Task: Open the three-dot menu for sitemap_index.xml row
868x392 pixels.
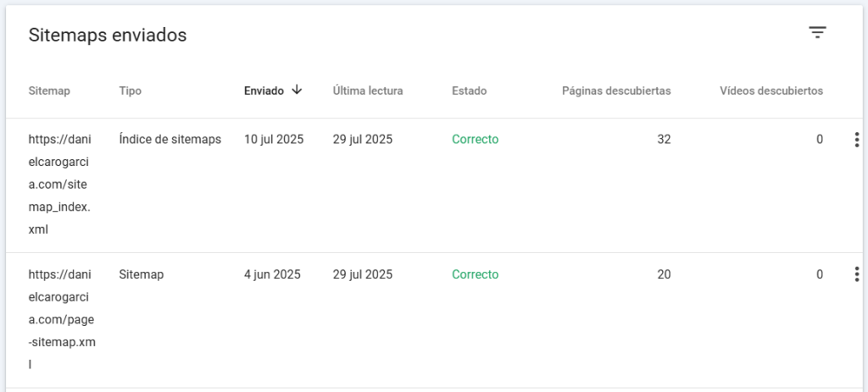Action: [x=856, y=140]
